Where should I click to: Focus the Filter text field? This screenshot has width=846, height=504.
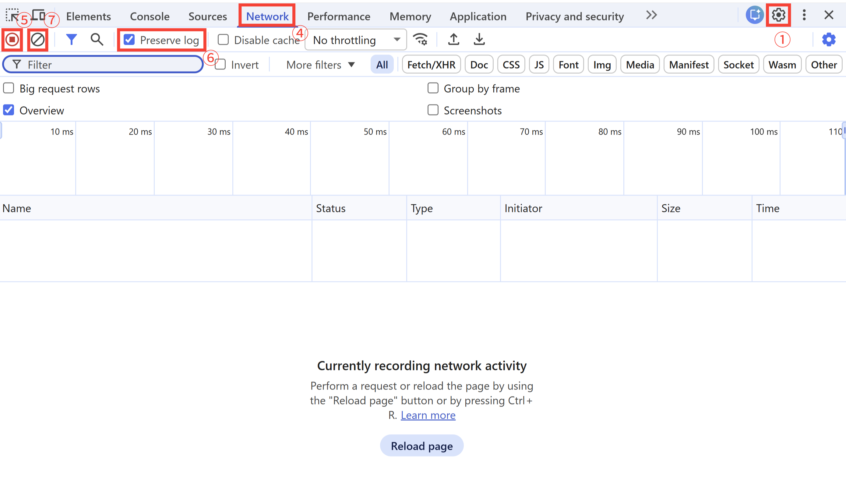pyautogui.click(x=103, y=65)
